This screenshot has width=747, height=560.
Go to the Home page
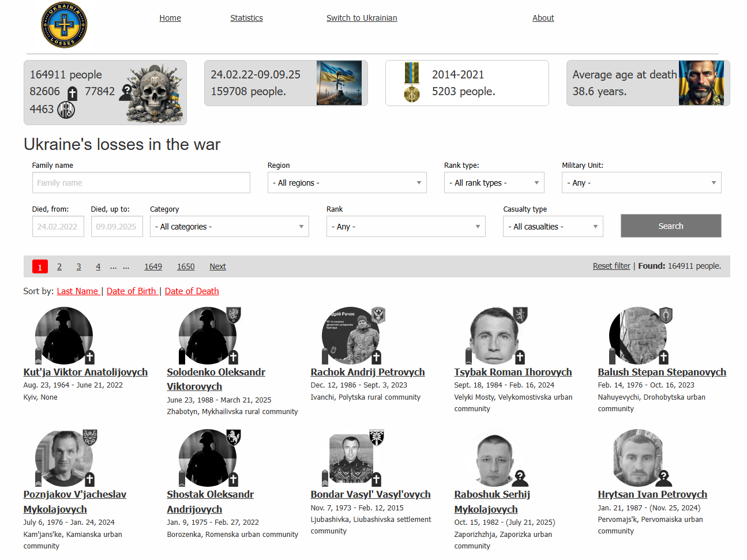click(x=170, y=18)
